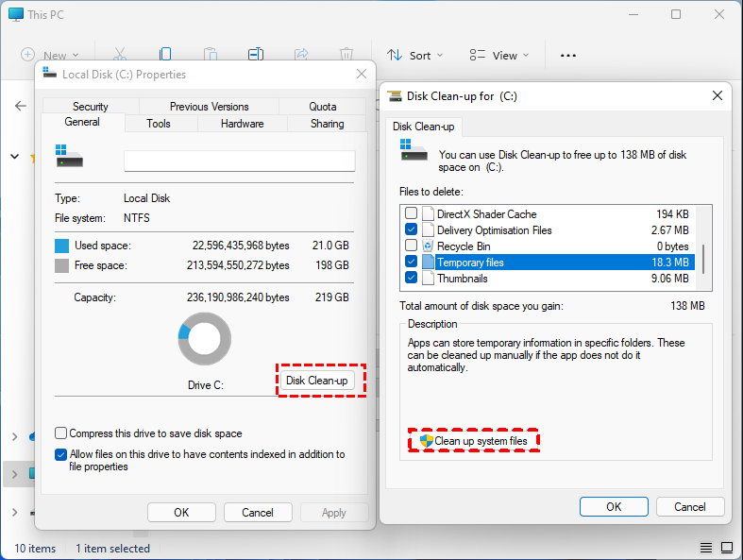Open the View dropdown menu
Viewport: 743px width, 560px height.
pyautogui.click(x=499, y=56)
